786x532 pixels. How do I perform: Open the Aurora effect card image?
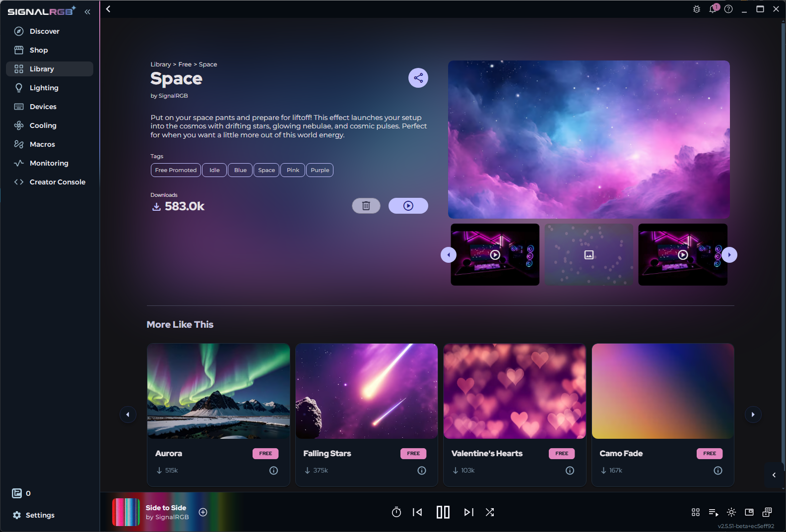(218, 391)
